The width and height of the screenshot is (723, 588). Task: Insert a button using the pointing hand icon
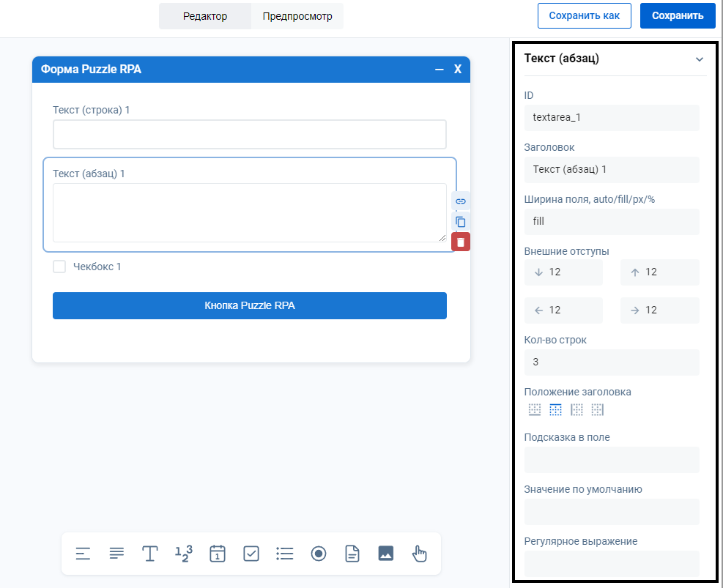pos(420,554)
